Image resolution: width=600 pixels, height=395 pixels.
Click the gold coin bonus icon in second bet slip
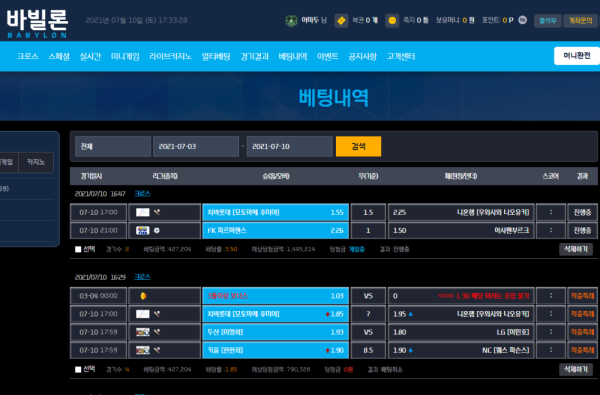pyautogui.click(x=143, y=296)
